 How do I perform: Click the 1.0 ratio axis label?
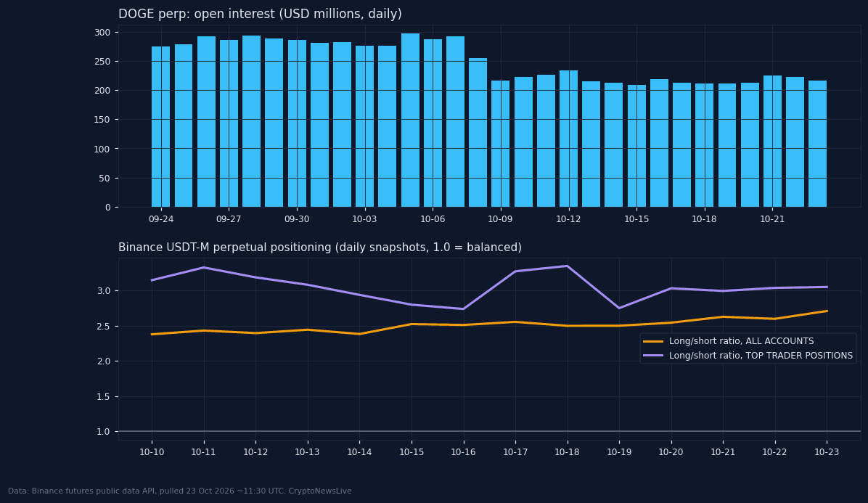tap(104, 432)
